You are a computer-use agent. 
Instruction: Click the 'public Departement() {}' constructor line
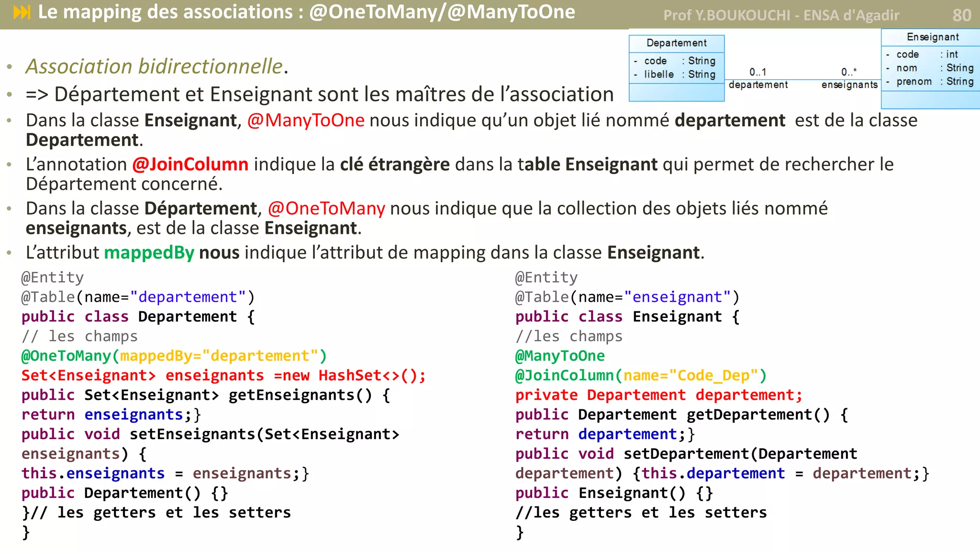pyautogui.click(x=125, y=493)
